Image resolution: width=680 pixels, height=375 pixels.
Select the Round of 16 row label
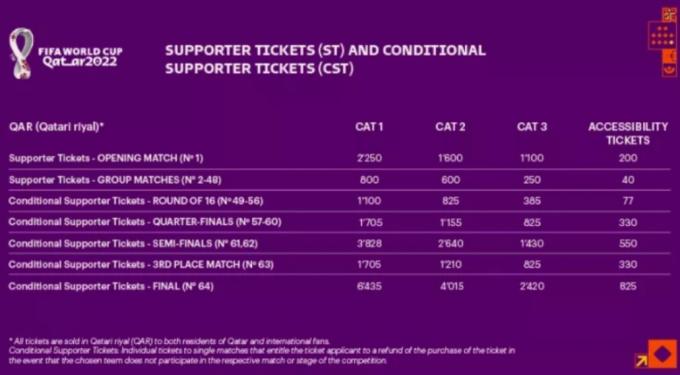(136, 201)
